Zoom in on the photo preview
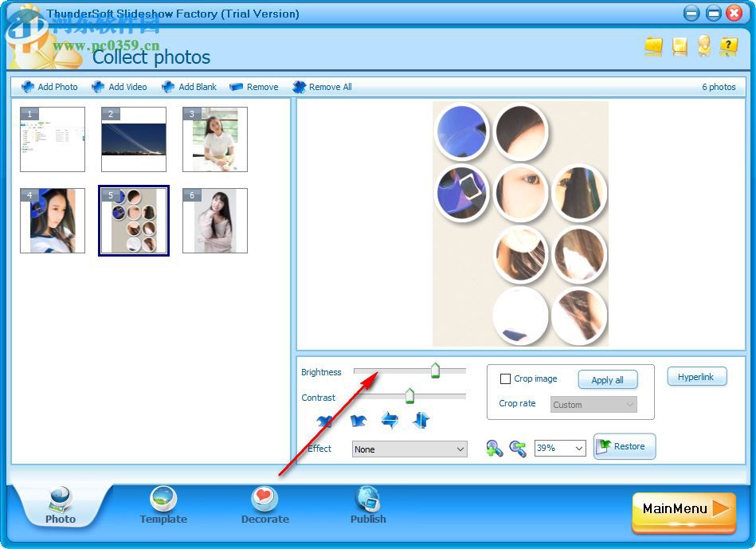The height and width of the screenshot is (549, 756). pos(494,448)
